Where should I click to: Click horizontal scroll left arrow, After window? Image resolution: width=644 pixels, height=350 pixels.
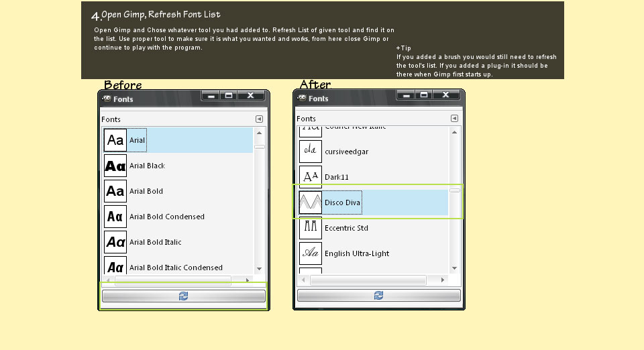[x=303, y=280]
